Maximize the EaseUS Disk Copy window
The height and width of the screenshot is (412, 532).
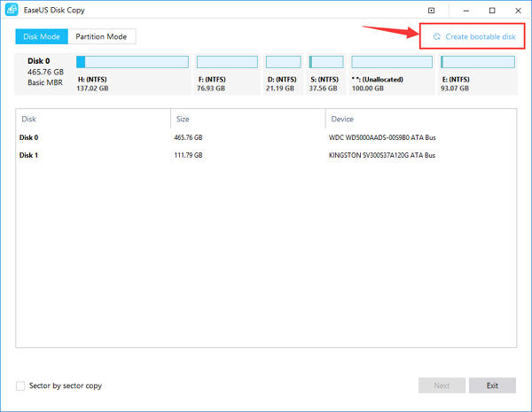coord(492,11)
